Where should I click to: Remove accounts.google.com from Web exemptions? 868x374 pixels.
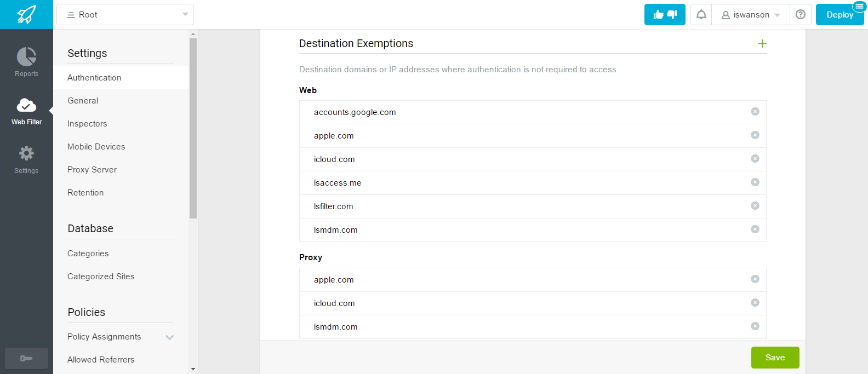coord(755,112)
